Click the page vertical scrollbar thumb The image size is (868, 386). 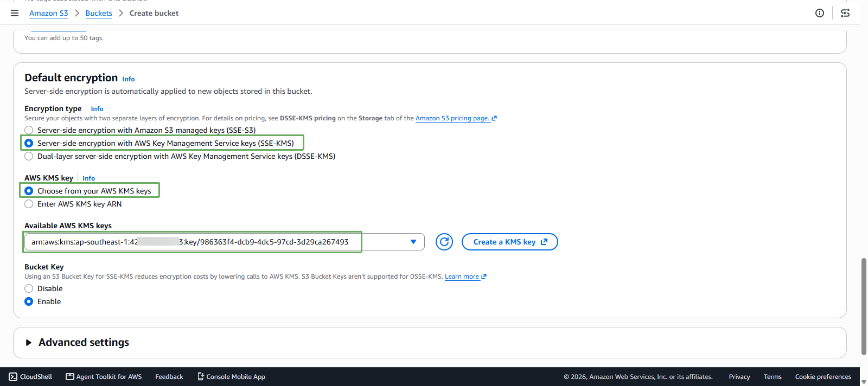(x=864, y=306)
